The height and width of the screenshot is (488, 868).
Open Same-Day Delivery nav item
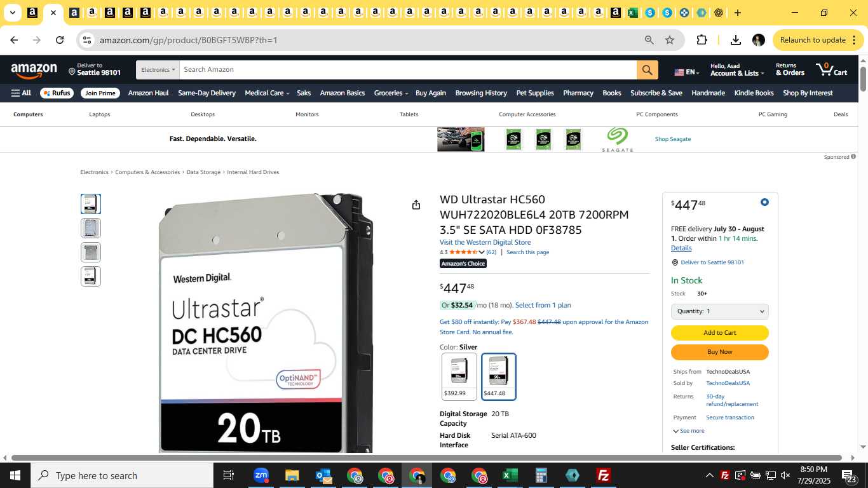click(207, 93)
